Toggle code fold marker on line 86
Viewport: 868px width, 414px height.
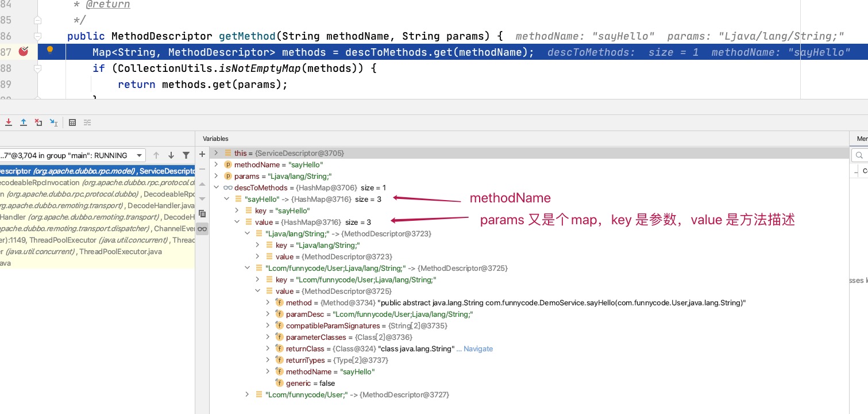38,36
